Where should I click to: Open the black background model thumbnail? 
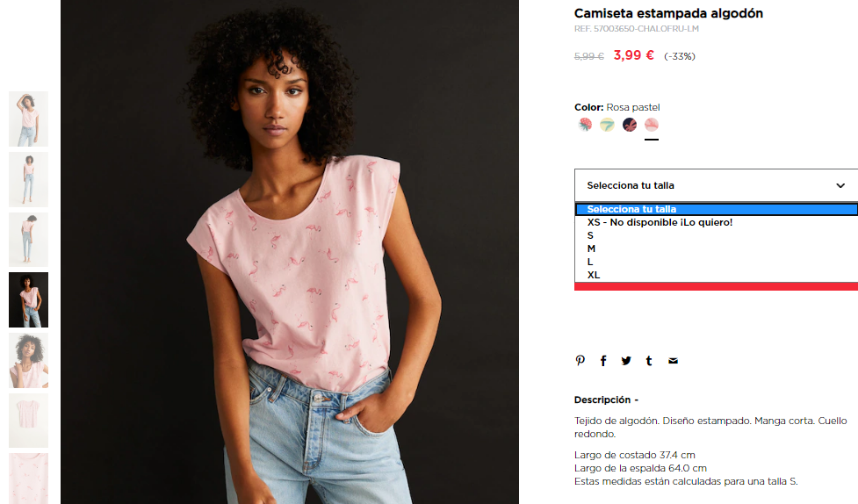tap(28, 300)
